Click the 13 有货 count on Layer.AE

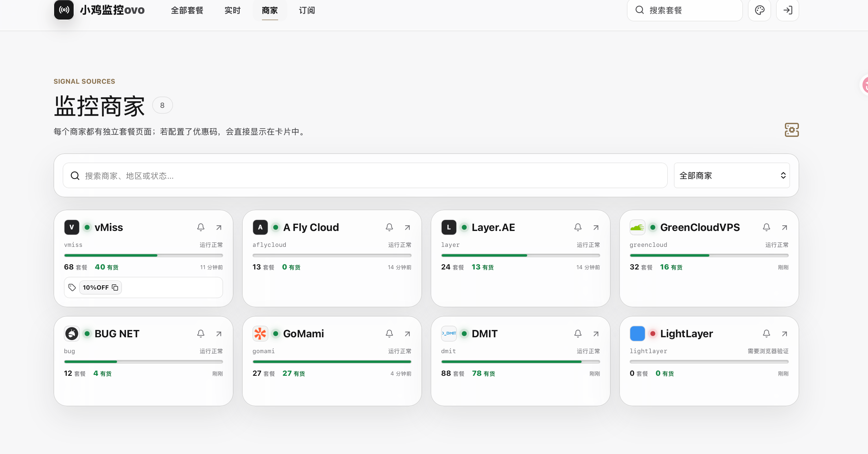point(483,267)
